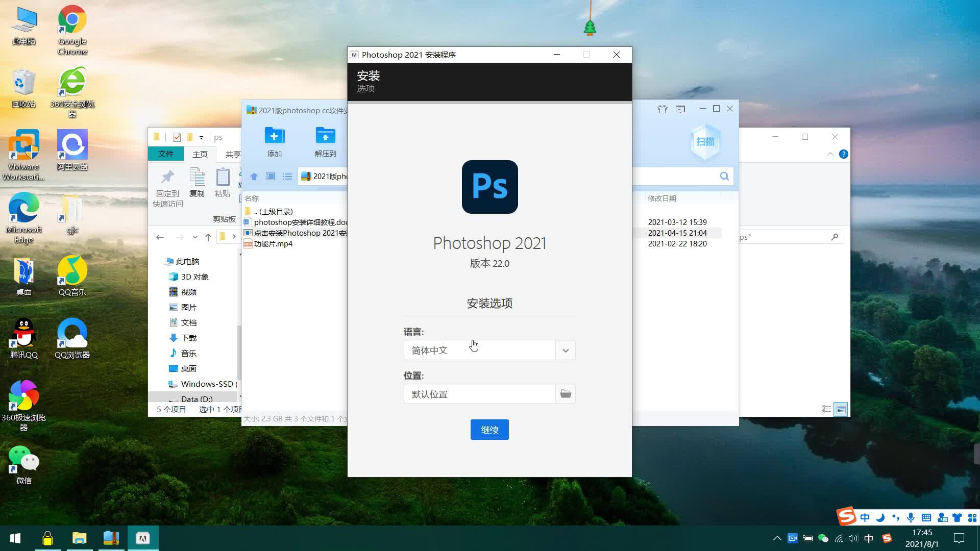Open the 阿里云盘 desktop icon
This screenshot has height=551, width=980.
click(x=72, y=150)
